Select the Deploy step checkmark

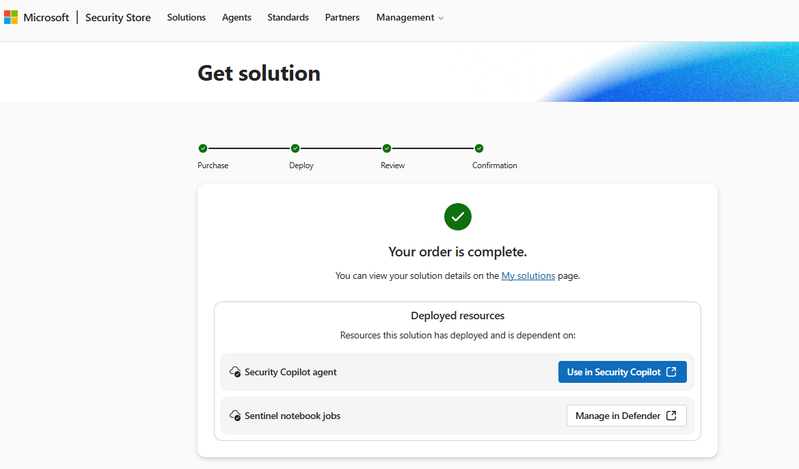pyautogui.click(x=295, y=148)
